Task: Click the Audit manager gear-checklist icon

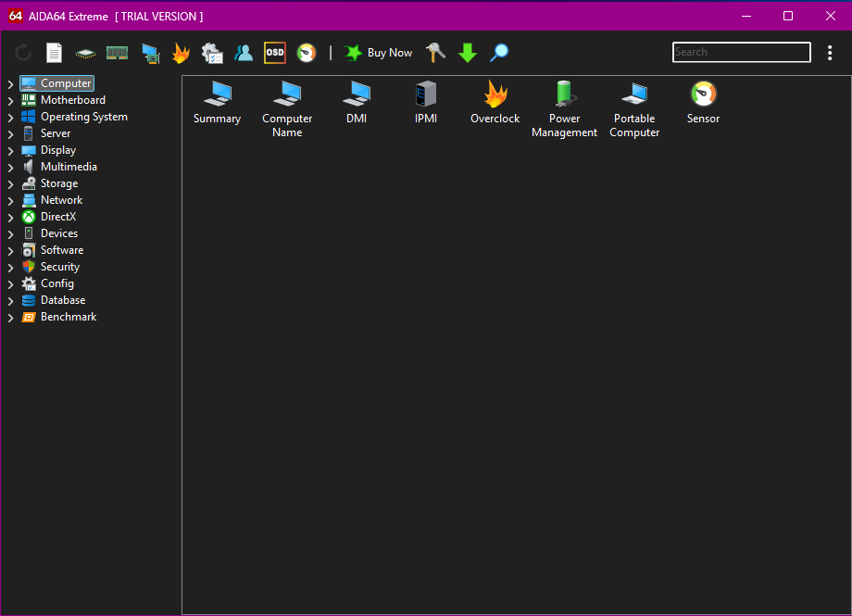Action: (212, 53)
